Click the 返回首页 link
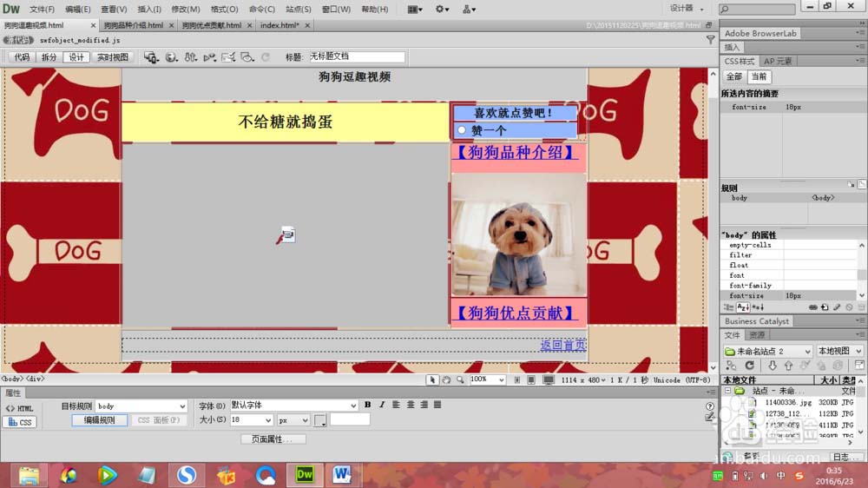The width and height of the screenshot is (868, 488). point(563,345)
